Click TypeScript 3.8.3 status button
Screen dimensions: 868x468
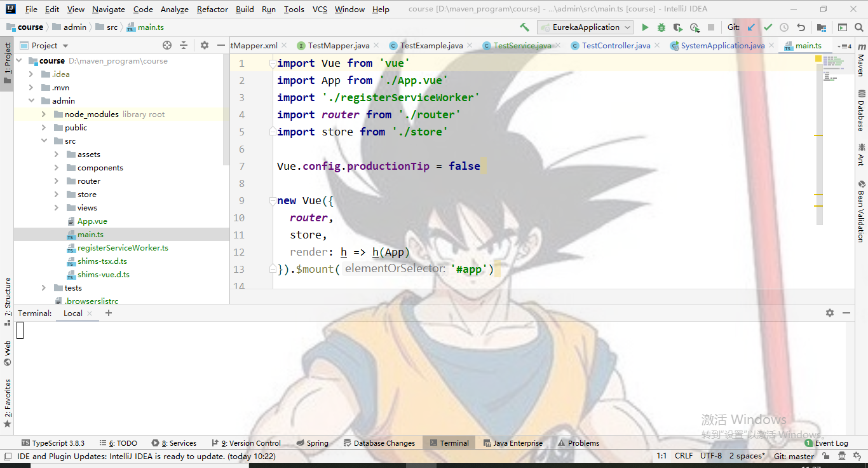point(53,443)
